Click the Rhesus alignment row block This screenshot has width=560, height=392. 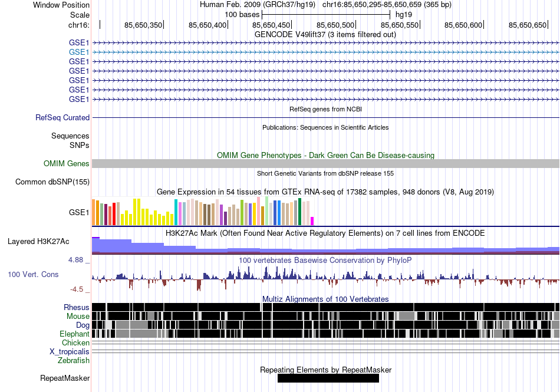point(326,307)
